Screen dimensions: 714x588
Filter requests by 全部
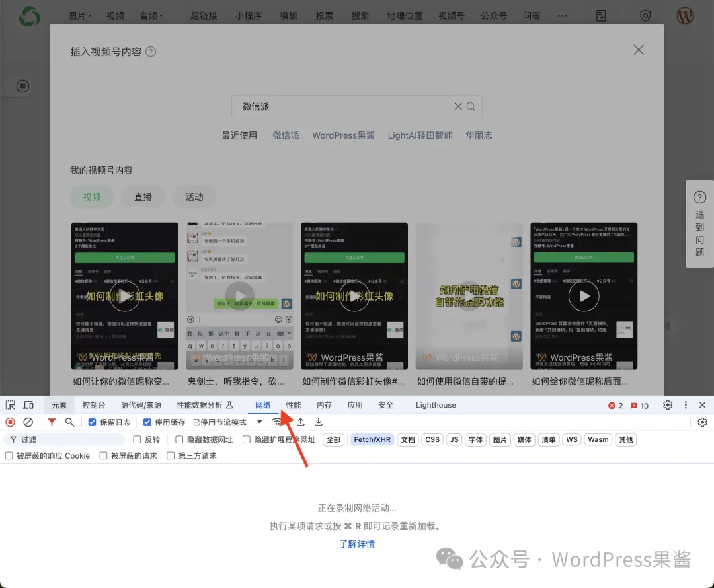tap(333, 439)
